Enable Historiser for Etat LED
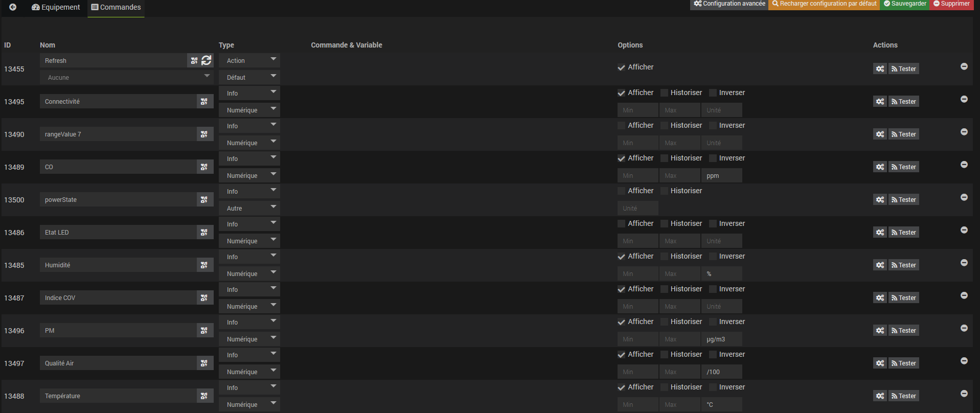The width and height of the screenshot is (980, 413). pos(665,224)
